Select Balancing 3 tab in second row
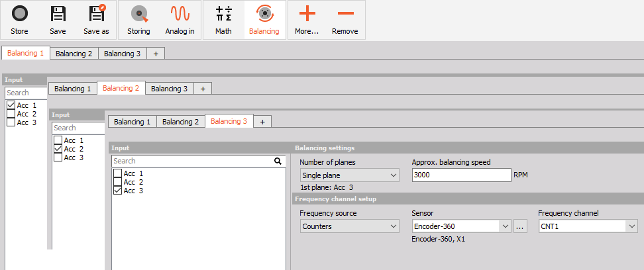Image resolution: width=644 pixels, height=270 pixels. (170, 89)
